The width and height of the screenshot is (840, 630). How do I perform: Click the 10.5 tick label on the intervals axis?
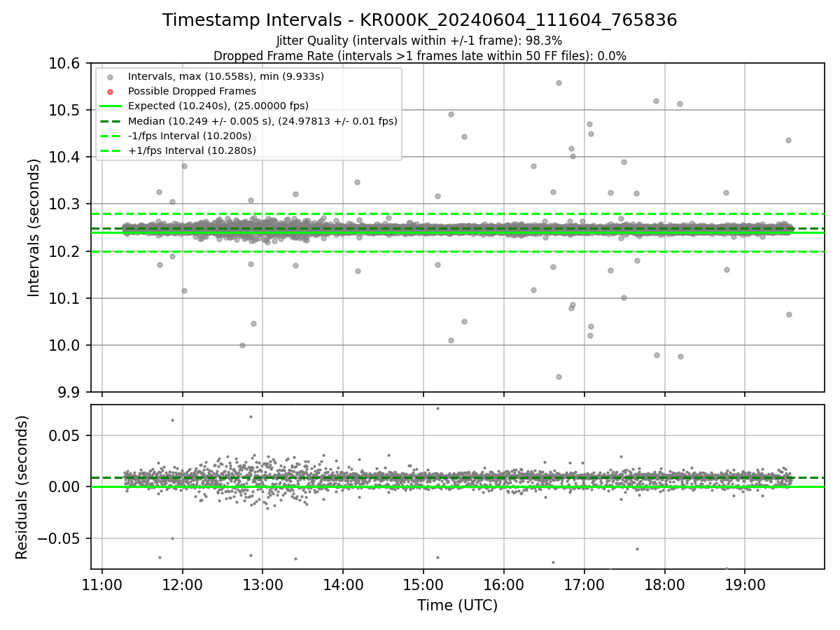[65, 110]
